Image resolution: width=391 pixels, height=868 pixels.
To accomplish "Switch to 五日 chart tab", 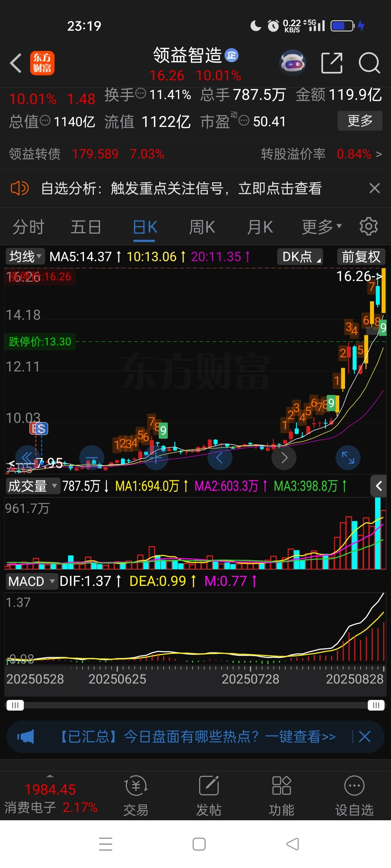I will 86,227.
